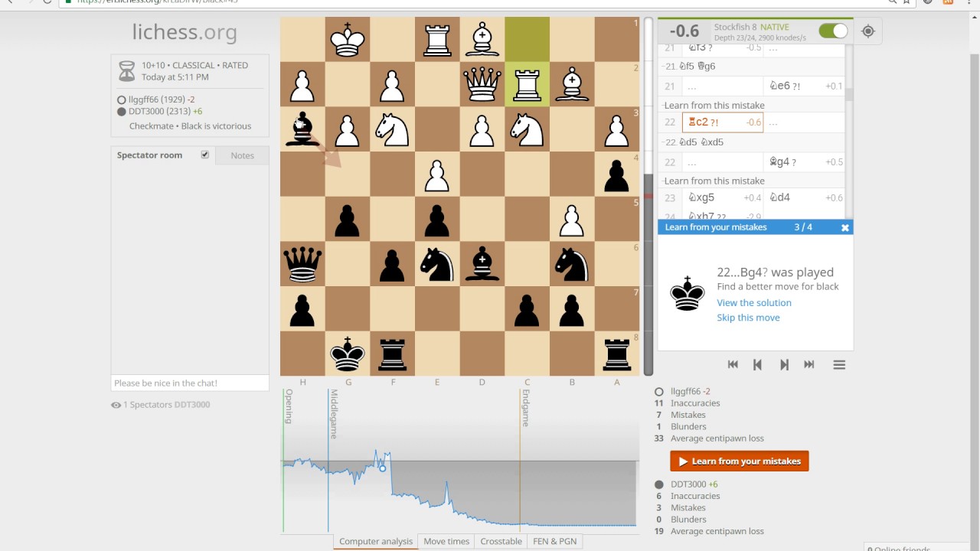Close the Learn from your mistakes panel
Screen dimensions: 980x551
(x=845, y=227)
